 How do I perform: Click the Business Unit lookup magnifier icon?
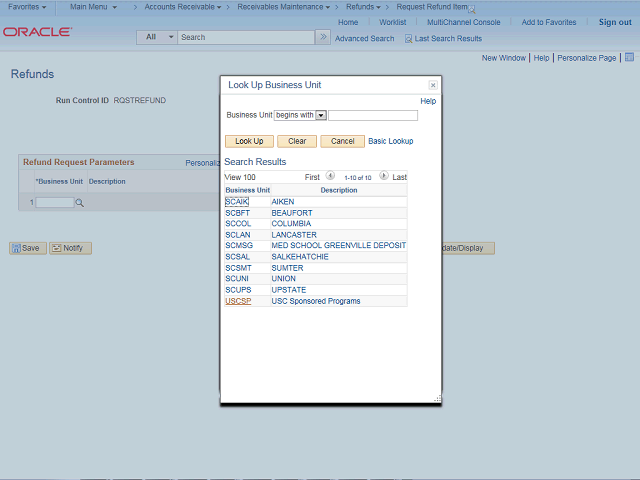(80, 203)
